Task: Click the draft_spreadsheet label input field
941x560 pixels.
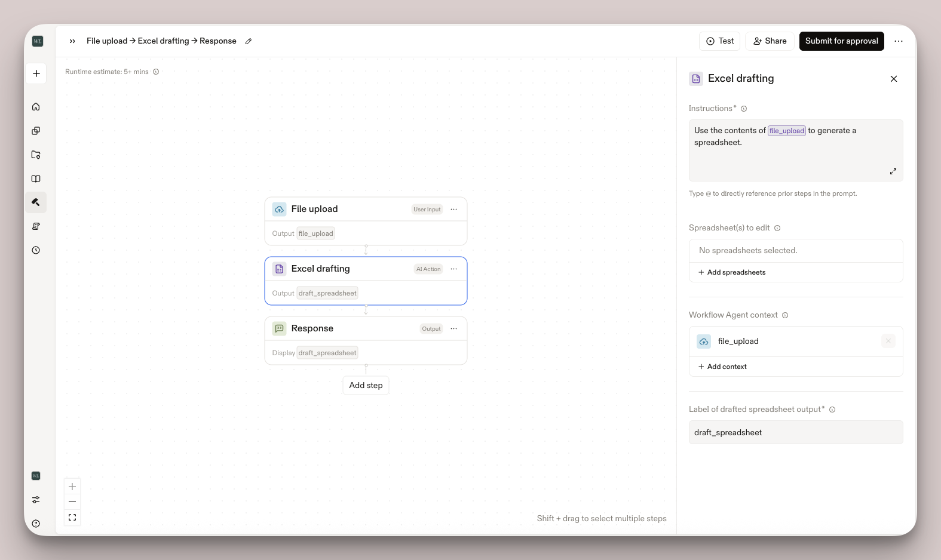Action: pos(796,432)
